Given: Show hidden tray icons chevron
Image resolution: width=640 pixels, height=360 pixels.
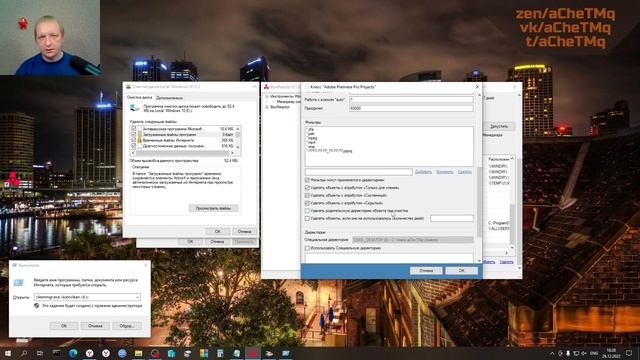Looking at the screenshot, I should click(552, 353).
